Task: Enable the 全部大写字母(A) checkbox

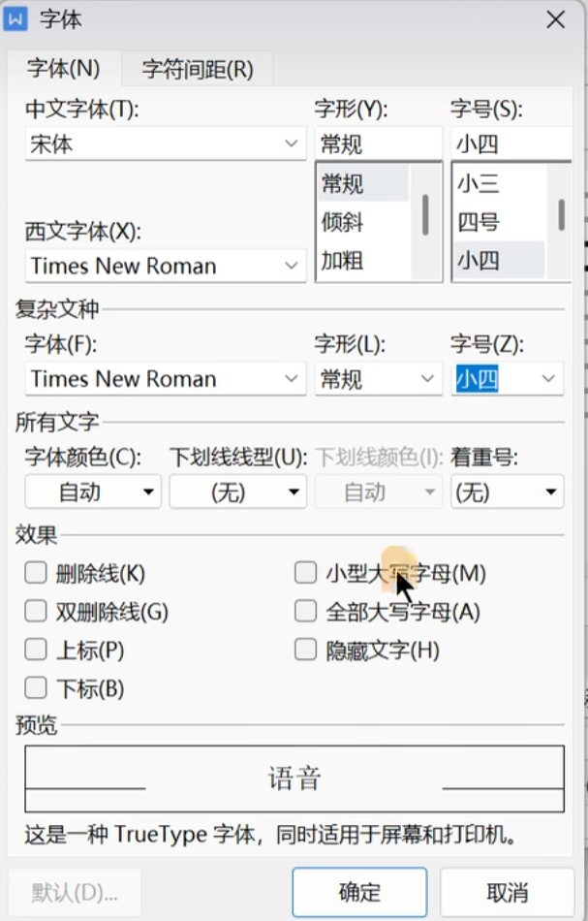Action: 306,612
